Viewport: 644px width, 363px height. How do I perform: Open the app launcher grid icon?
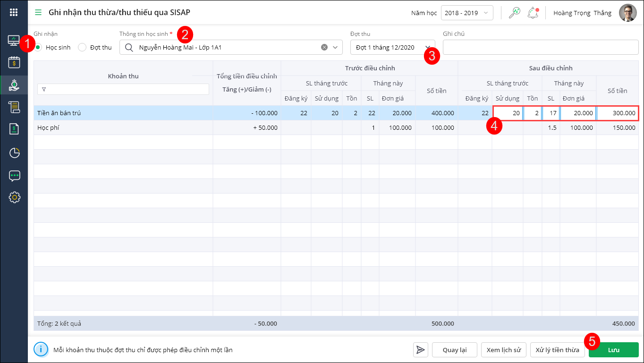[14, 12]
